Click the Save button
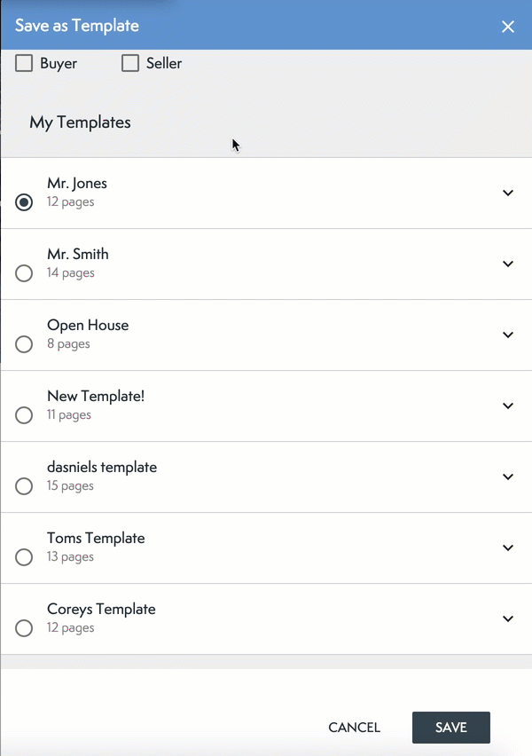This screenshot has width=532, height=756. (x=450, y=728)
